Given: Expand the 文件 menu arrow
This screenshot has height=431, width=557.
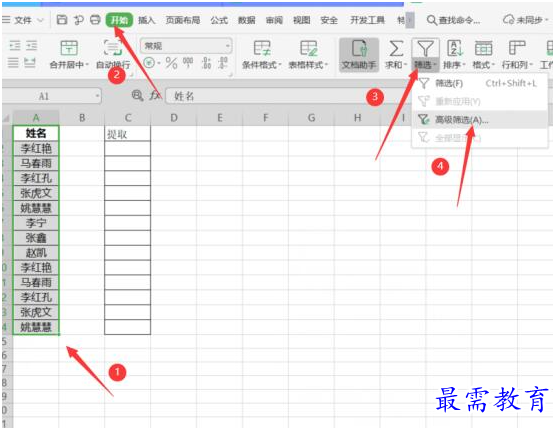Looking at the screenshot, I should pos(40,20).
